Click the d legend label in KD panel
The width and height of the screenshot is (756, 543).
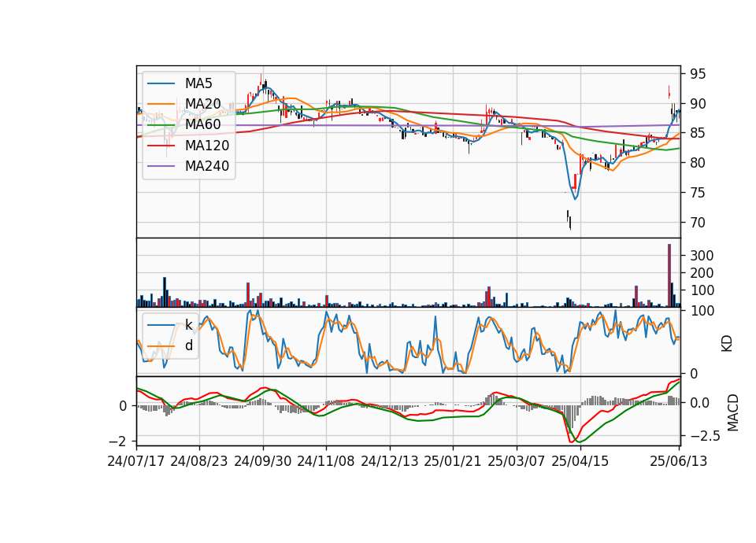(189, 345)
